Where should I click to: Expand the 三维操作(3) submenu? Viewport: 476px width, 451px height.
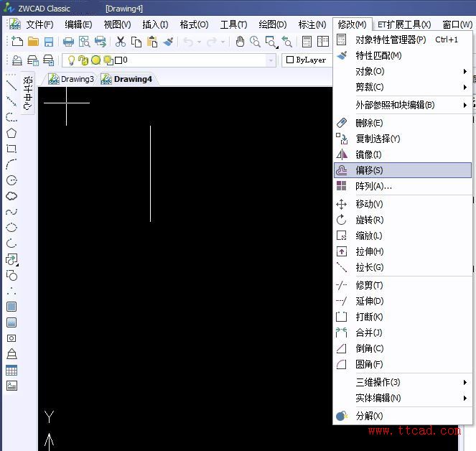[x=403, y=382]
